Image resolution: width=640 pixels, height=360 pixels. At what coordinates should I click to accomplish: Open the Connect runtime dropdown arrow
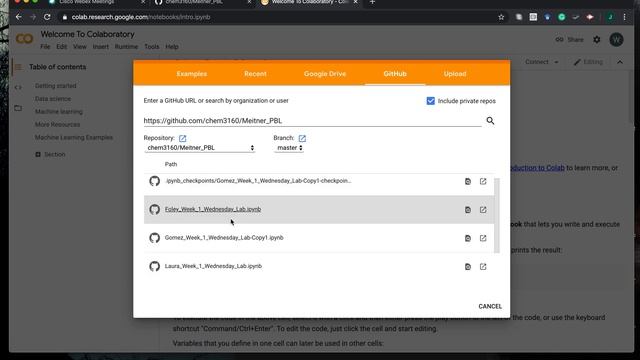(x=556, y=62)
